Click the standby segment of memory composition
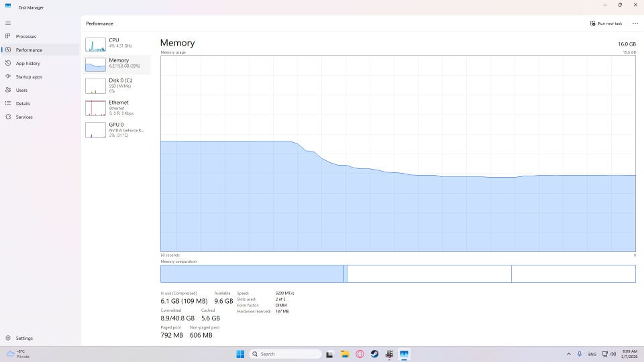644x362 pixels. [x=429, y=274]
